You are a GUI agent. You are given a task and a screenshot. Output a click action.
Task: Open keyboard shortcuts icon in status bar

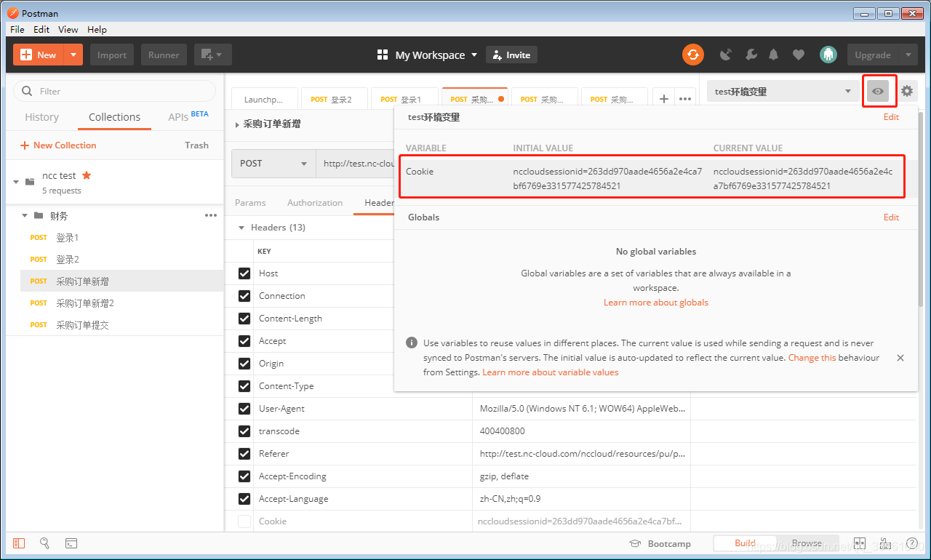885,543
